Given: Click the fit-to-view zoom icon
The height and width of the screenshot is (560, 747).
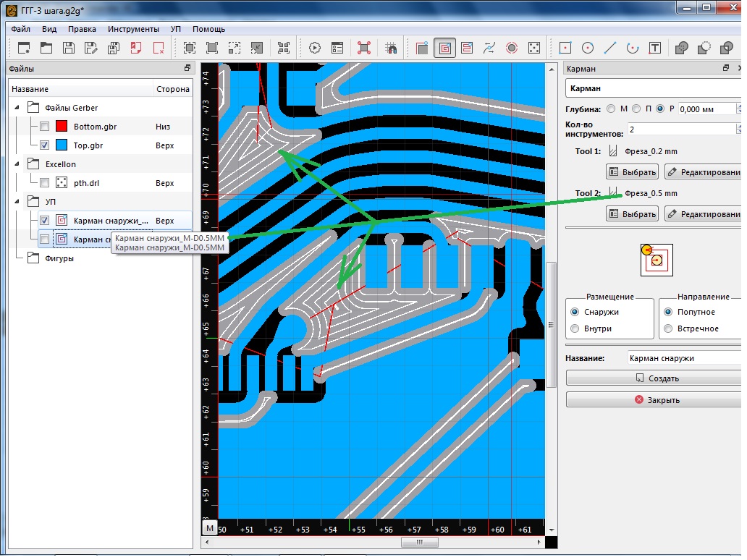Looking at the screenshot, I should pos(190,48).
